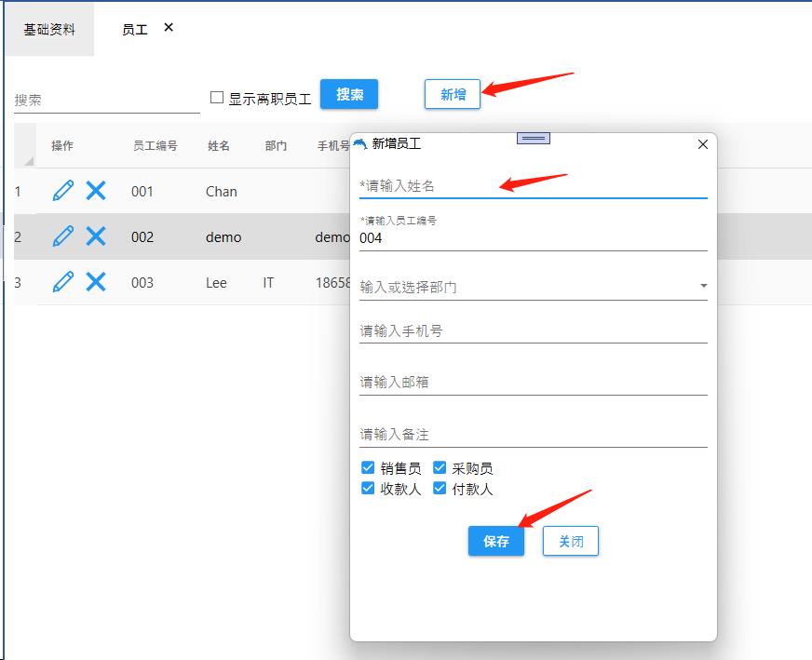Expand the department dropdown arrow
Screen dimensions: 812x660
pyautogui.click(x=703, y=287)
